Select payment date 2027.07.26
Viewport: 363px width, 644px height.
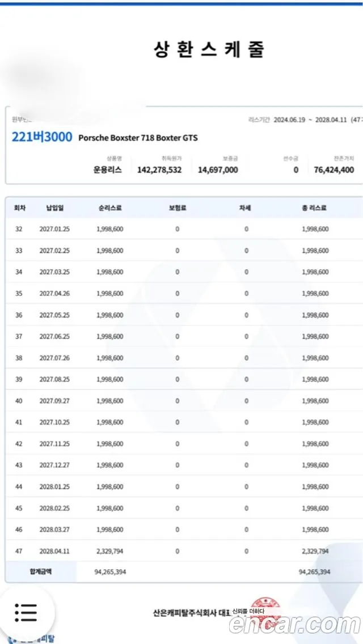[x=54, y=358]
